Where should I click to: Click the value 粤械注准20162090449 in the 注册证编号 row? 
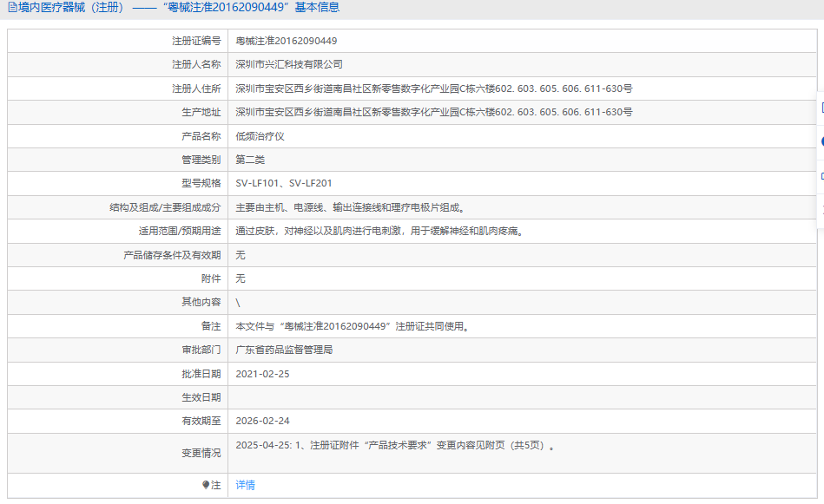click(x=286, y=41)
